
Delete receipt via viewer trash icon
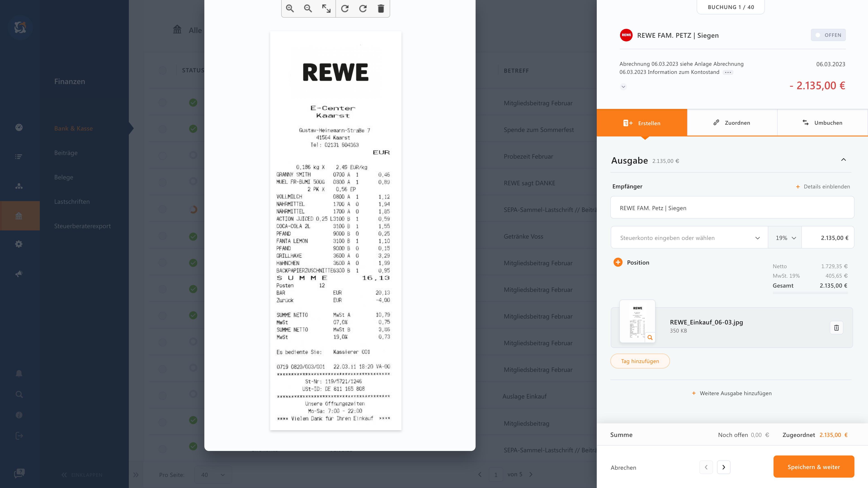click(x=381, y=8)
